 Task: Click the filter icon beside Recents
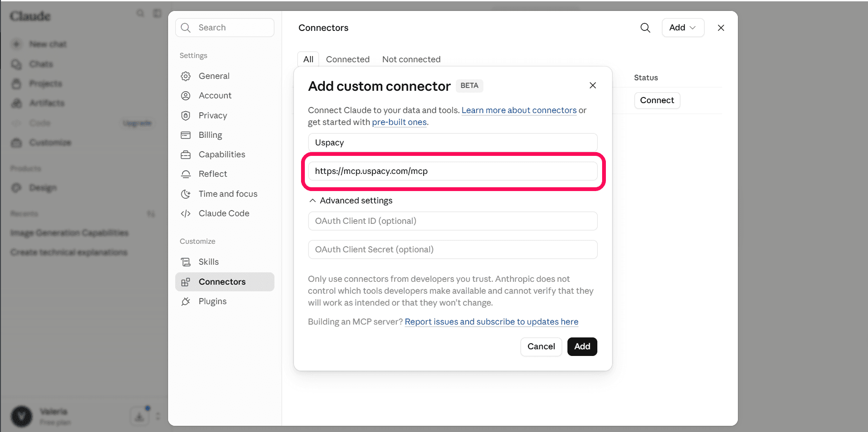pos(151,214)
